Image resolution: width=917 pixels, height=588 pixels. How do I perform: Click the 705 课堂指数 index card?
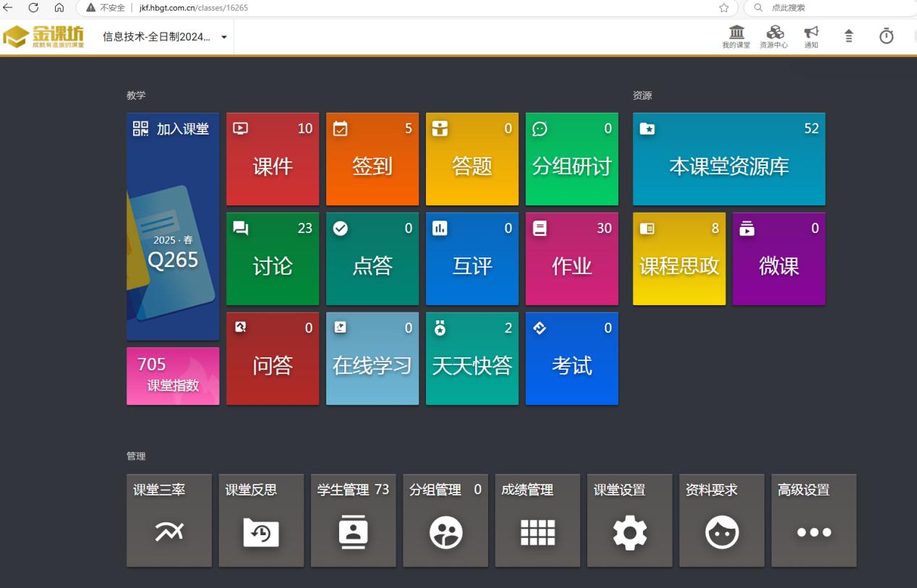[x=173, y=376]
